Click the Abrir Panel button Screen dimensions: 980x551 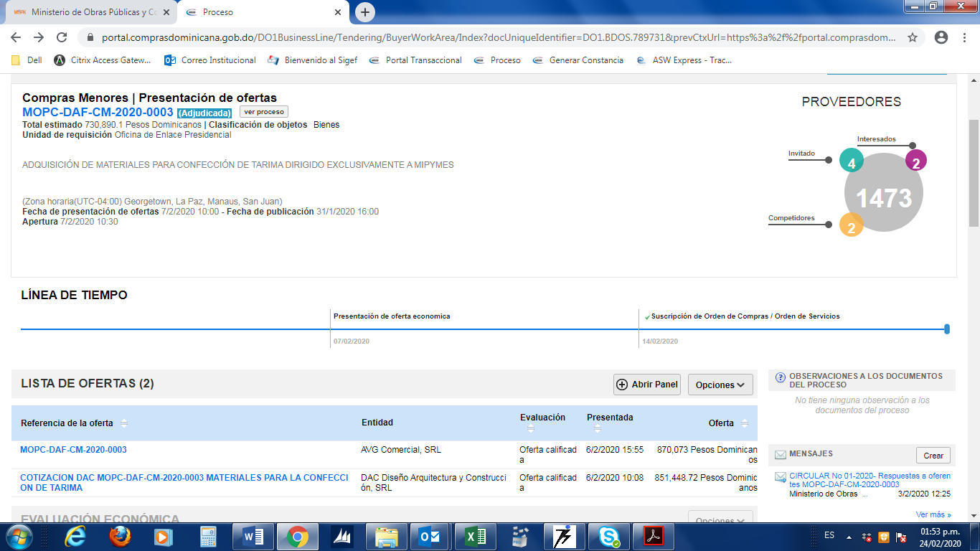[646, 385]
